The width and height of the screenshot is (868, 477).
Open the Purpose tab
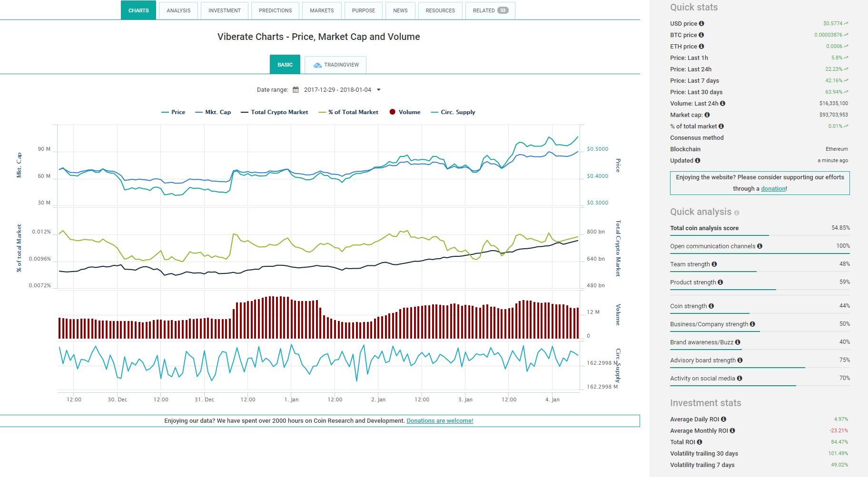pyautogui.click(x=364, y=10)
